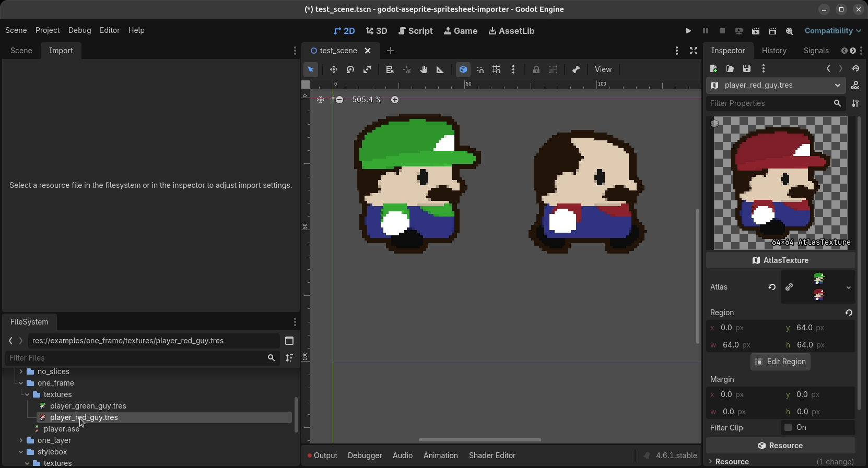Collapse the one_frame folder
Viewport: 868px width, 468px height.
pos(21,383)
